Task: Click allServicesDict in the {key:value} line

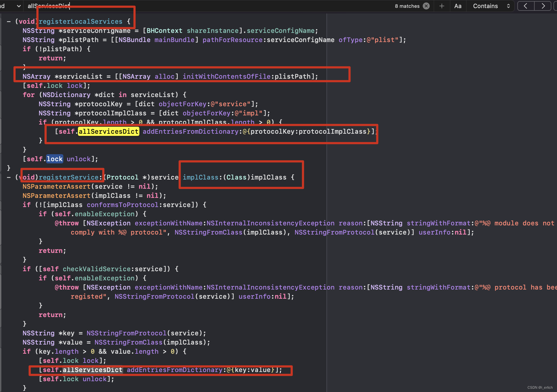Action: click(x=92, y=370)
